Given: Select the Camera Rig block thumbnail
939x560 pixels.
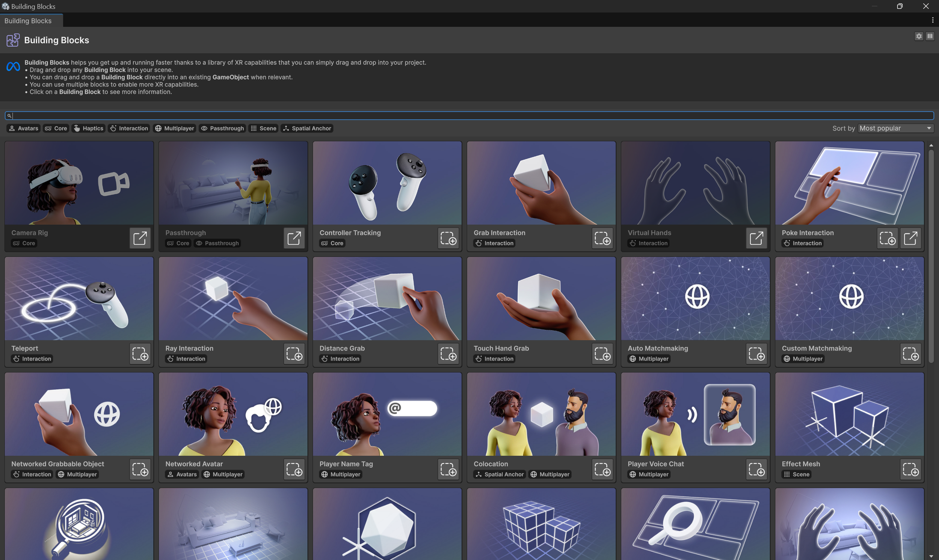Looking at the screenshot, I should tap(79, 183).
